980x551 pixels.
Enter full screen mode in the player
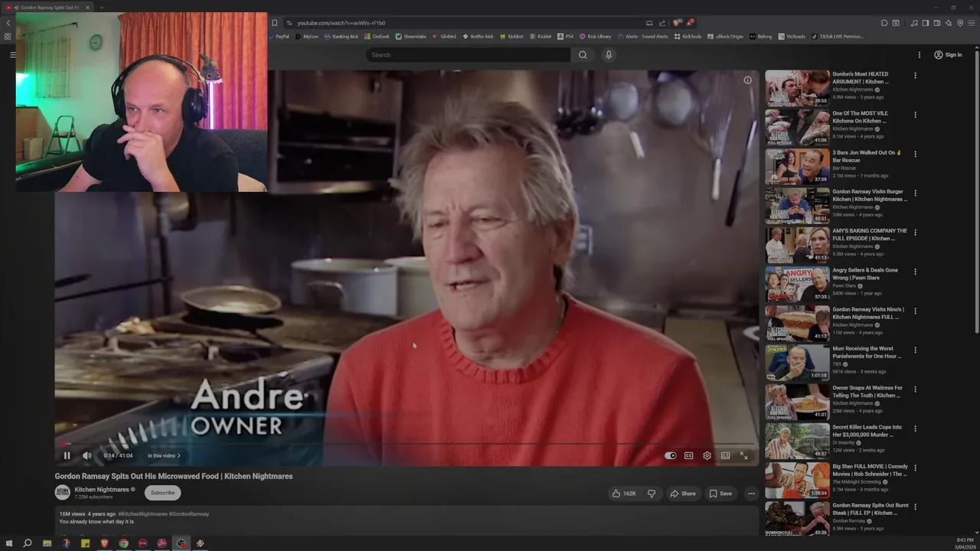pos(743,455)
